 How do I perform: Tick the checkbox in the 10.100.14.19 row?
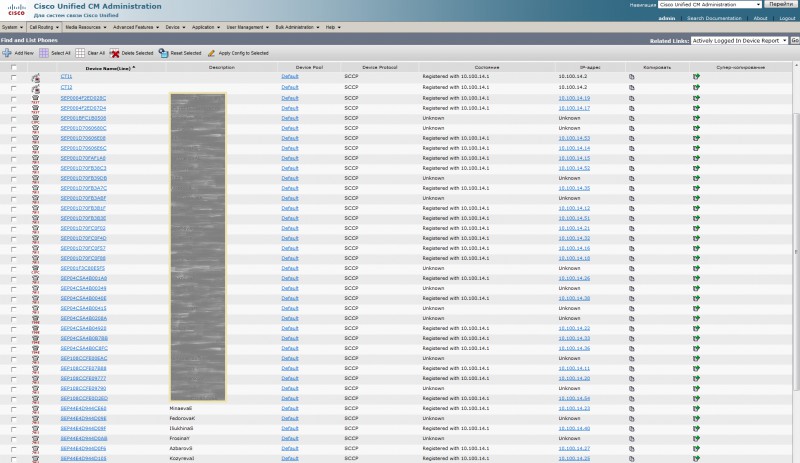coord(14,99)
